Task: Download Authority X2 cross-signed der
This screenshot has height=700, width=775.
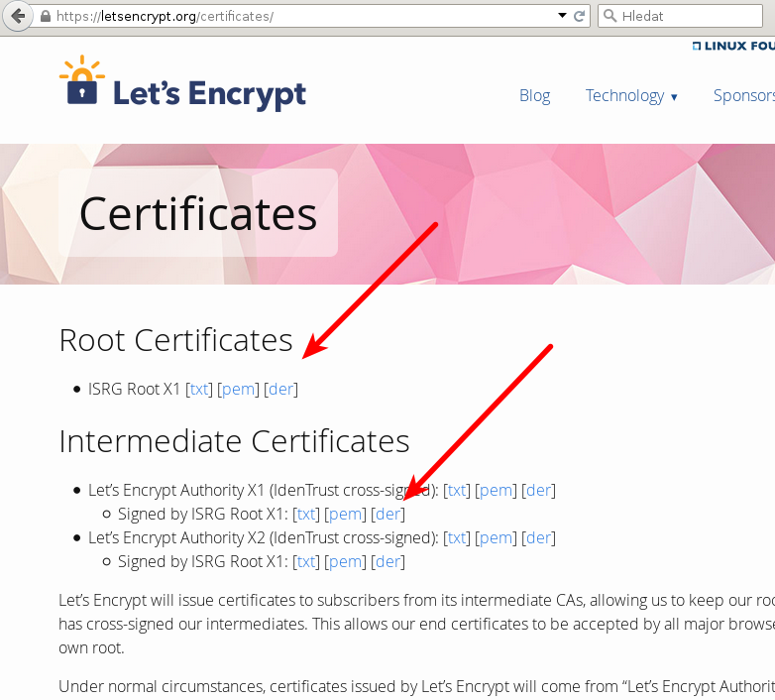Action: [538, 537]
